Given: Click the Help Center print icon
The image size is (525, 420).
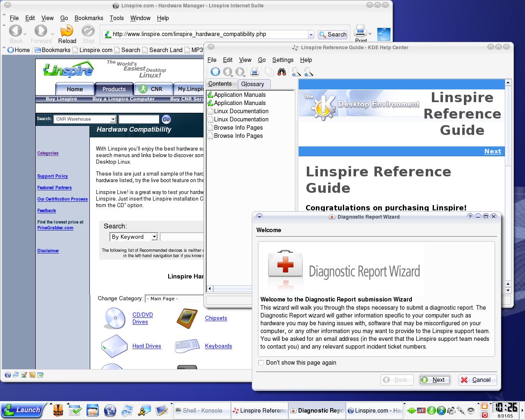Looking at the screenshot, I should tap(254, 72).
